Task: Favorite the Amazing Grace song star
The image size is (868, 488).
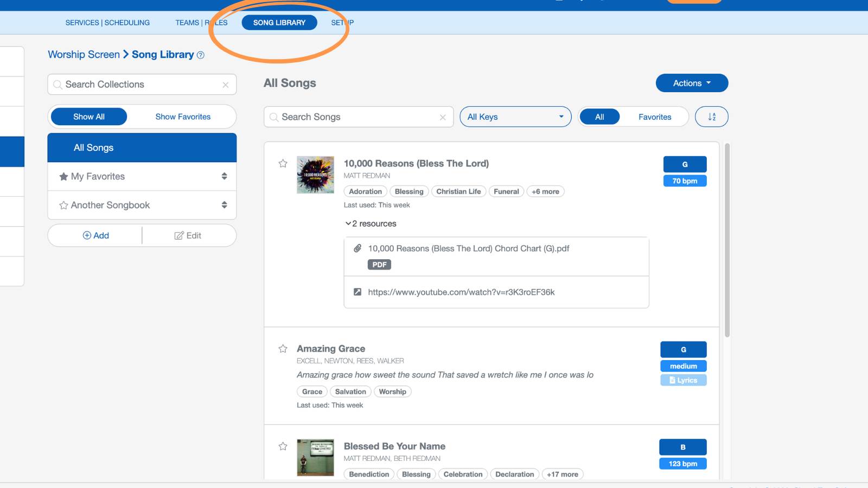Action: click(x=283, y=349)
